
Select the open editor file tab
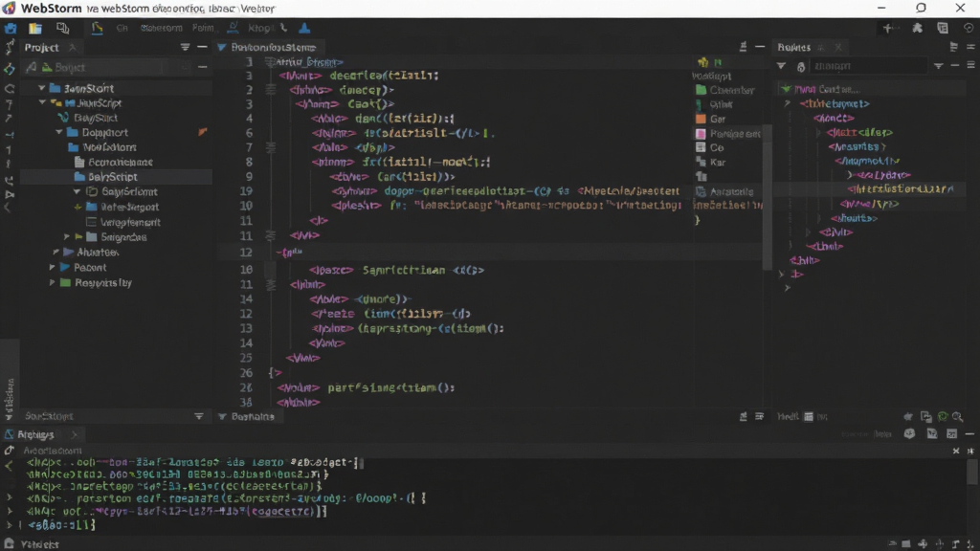pyautogui.click(x=273, y=48)
